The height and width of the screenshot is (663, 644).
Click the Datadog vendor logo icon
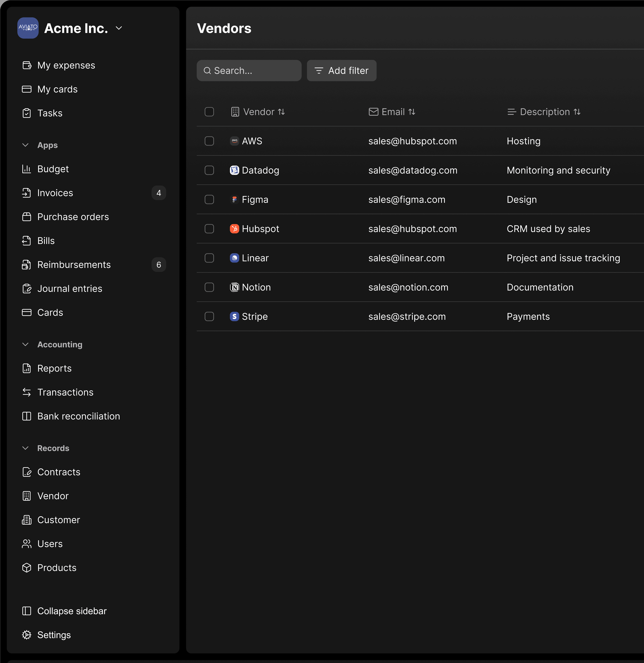tap(234, 170)
